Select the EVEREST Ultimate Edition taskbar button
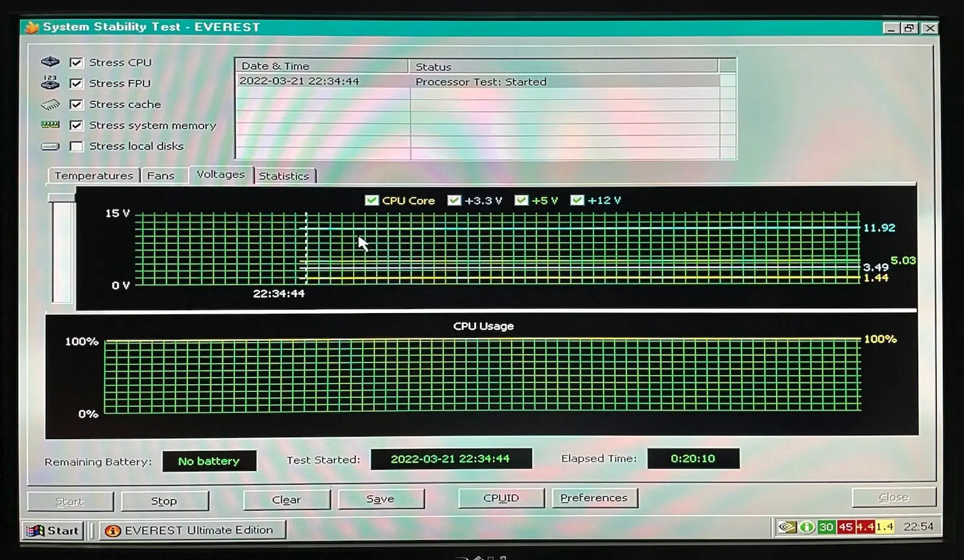 (x=192, y=530)
